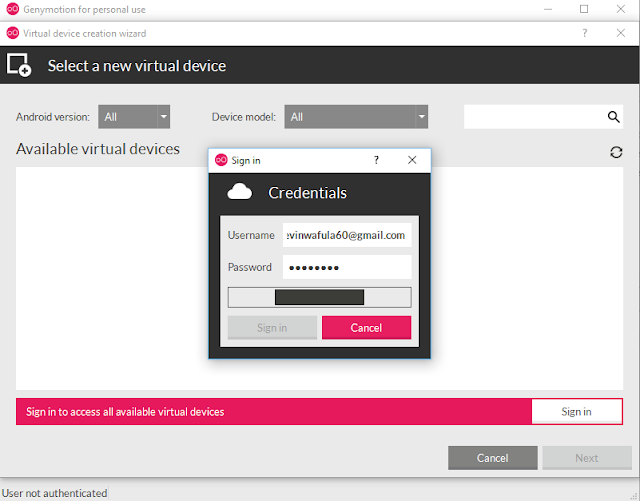Click the 'Device model:' label

pos(244,117)
